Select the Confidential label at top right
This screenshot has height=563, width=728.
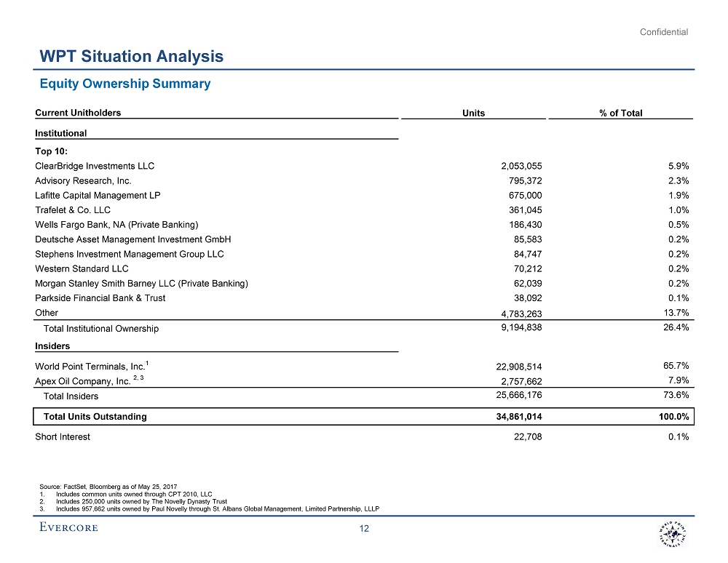pyautogui.click(x=663, y=31)
